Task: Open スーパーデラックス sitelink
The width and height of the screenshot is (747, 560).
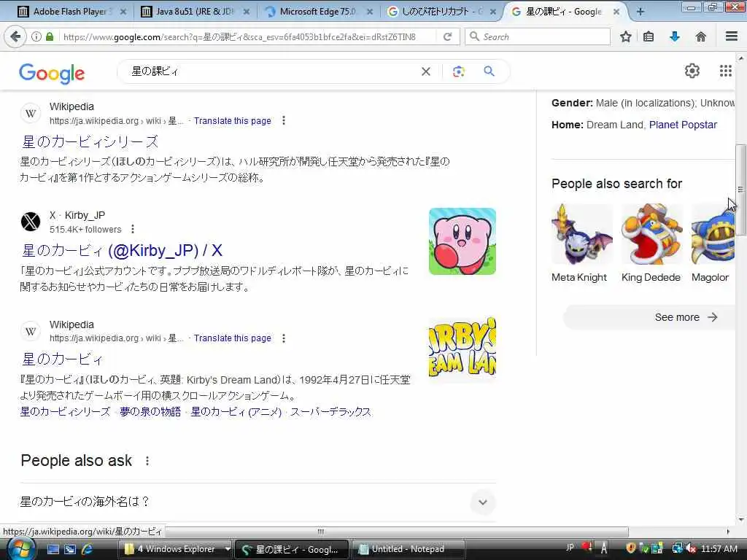Action: [x=330, y=411]
